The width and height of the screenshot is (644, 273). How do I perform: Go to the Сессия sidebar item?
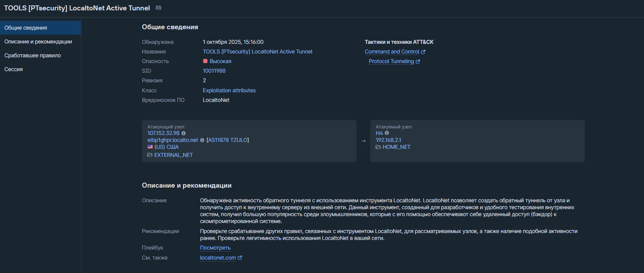tap(13, 69)
